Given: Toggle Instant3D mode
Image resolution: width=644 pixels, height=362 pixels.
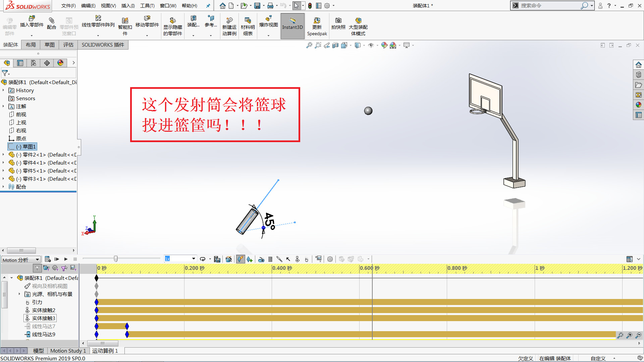Looking at the screenshot, I should click(292, 26).
